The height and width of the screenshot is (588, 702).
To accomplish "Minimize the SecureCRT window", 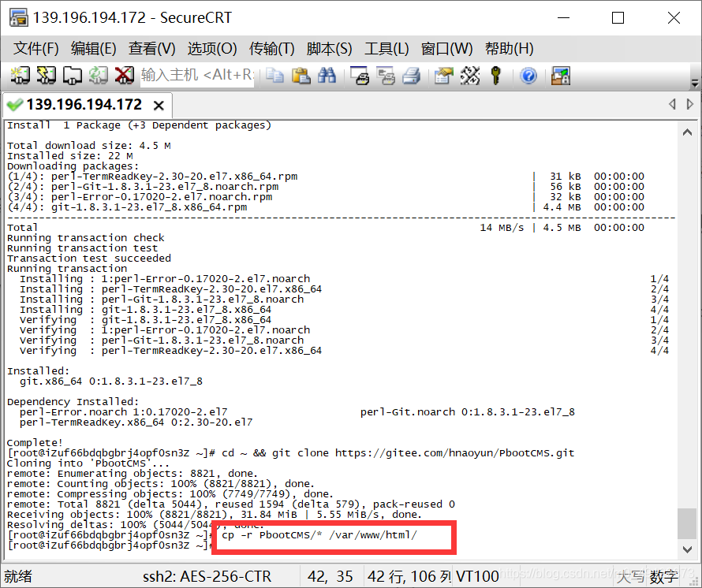I will (564, 18).
